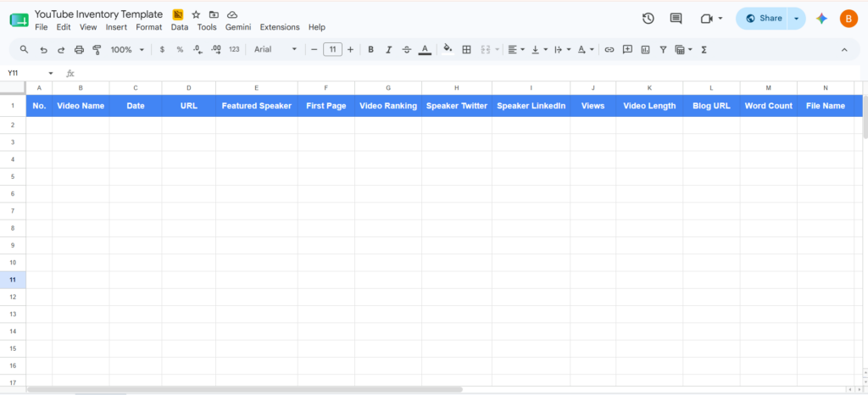Toggle strikethrough formatting
The image size is (868, 395).
(x=406, y=50)
